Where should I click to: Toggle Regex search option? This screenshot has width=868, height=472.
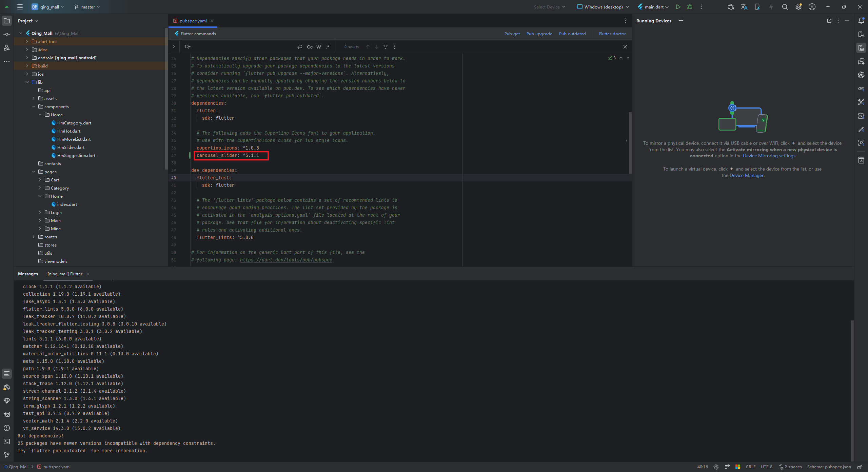click(328, 47)
